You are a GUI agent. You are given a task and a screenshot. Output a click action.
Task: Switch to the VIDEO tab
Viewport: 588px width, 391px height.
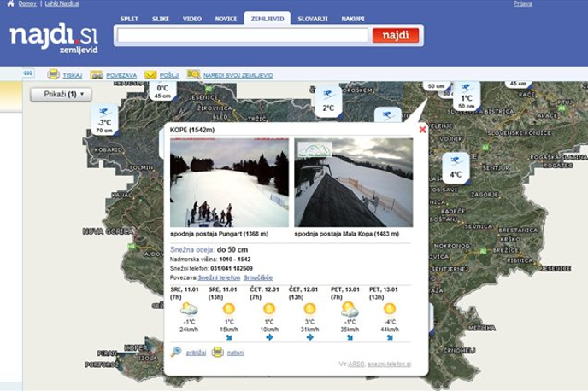pyautogui.click(x=192, y=19)
